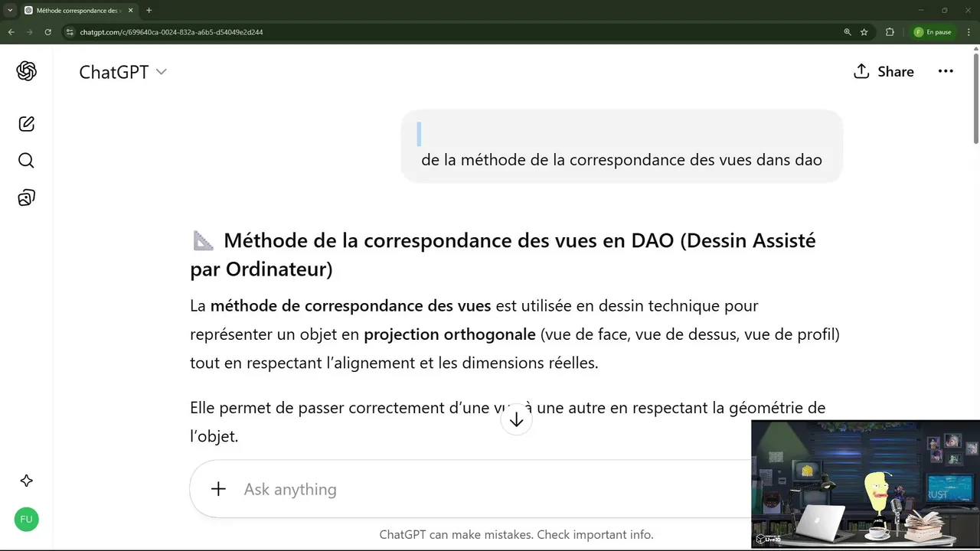980x551 pixels.
Task: Click the sparkle upgrade icon in sidebar
Action: (26, 481)
